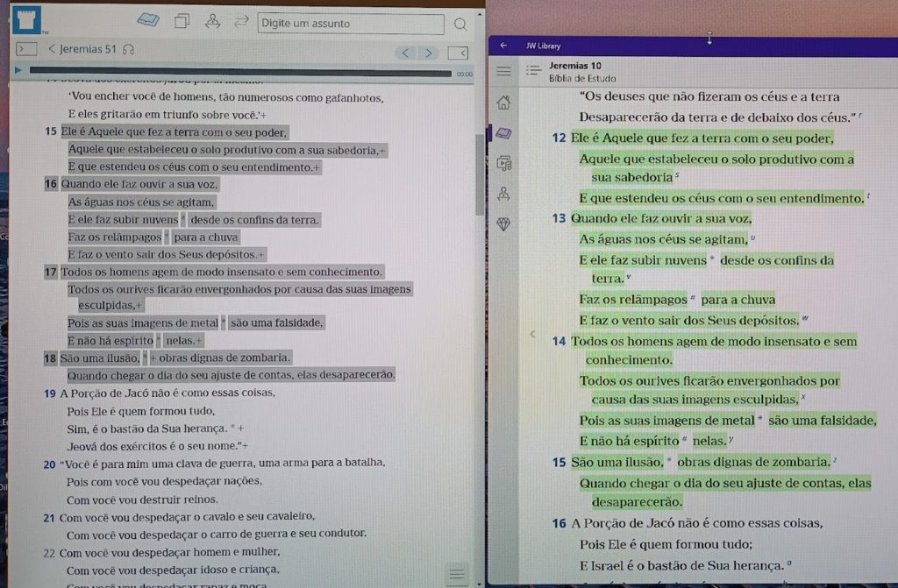This screenshot has width=898, height=588.
Task: Collapse the pane with the small left chevron in JW Library
Action: [532, 334]
